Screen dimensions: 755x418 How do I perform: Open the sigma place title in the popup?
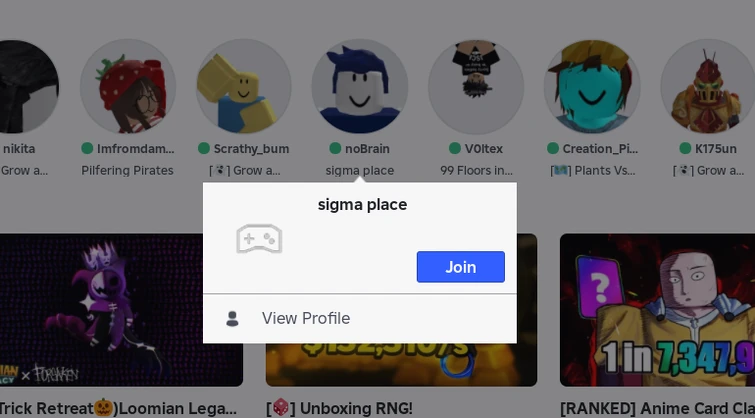click(363, 204)
